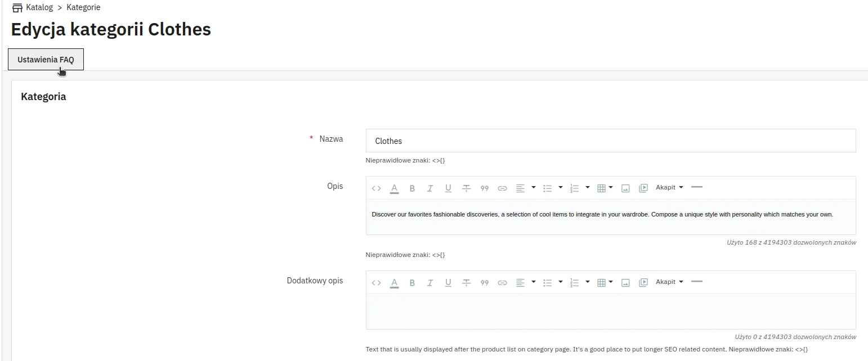The image size is (868, 361).
Task: Click the 'Użyto 168 z 4194303' character counter
Action: tap(791, 243)
